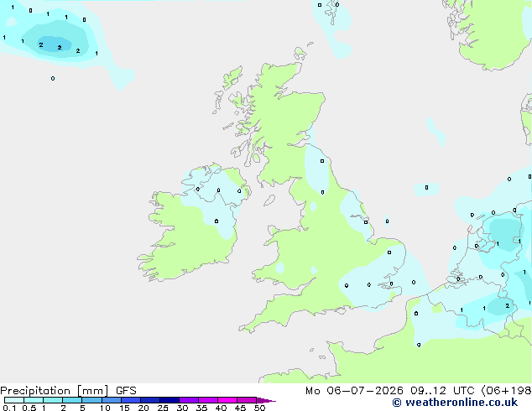Choose the 30–35 mm purple legend swatch
The height and width of the screenshot is (411, 532).
[189, 400]
